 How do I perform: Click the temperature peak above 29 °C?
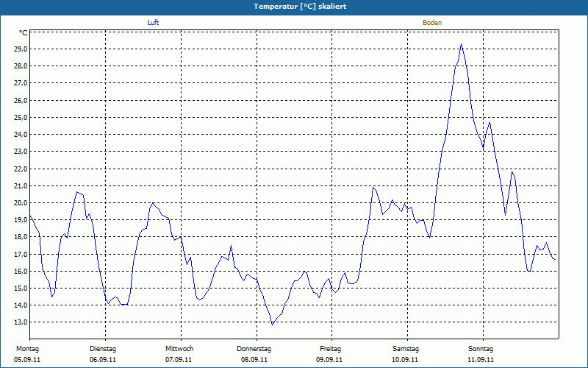click(462, 44)
